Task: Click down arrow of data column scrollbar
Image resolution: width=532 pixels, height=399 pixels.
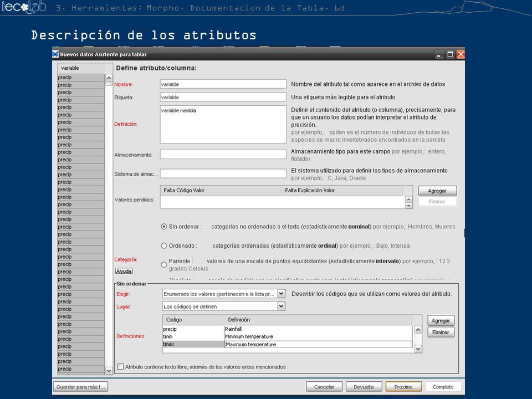Action: click(109, 371)
